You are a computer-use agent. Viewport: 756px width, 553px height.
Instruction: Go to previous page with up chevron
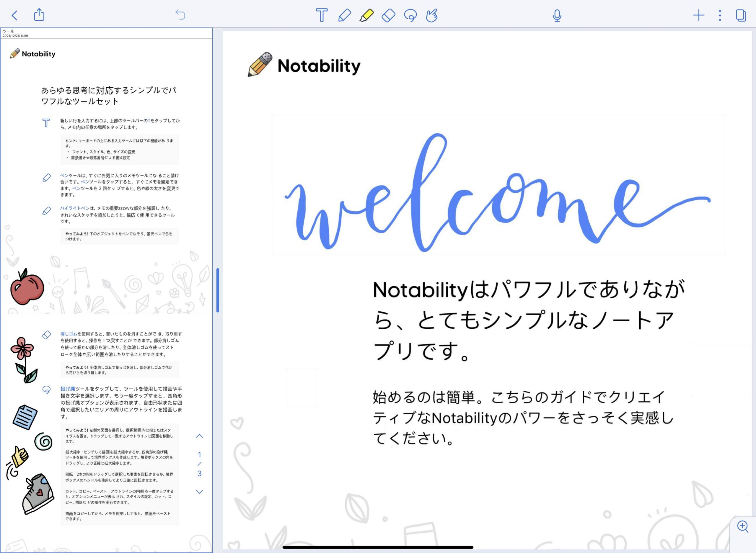pos(199,436)
